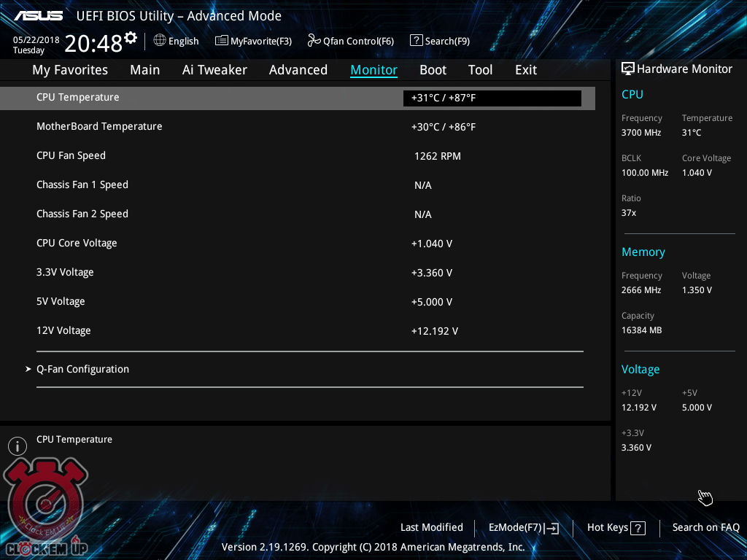Screen dimensions: 747x560
Task: Click the Hardware Monitor display icon
Action: 627,69
